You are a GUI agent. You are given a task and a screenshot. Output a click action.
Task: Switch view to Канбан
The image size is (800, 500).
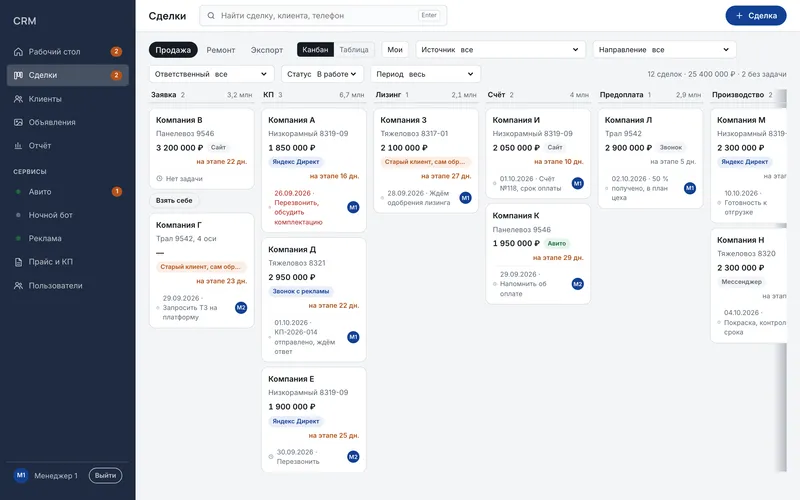315,49
